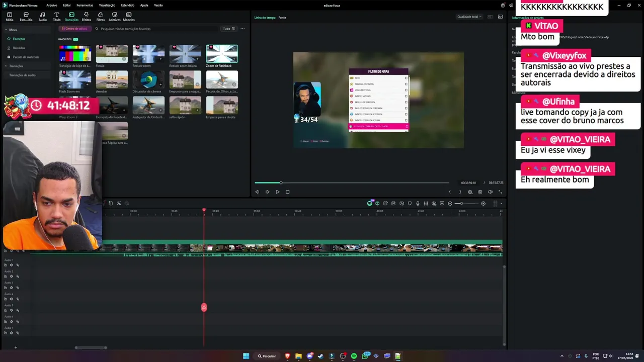Stop the preview playback

pyautogui.click(x=287, y=192)
